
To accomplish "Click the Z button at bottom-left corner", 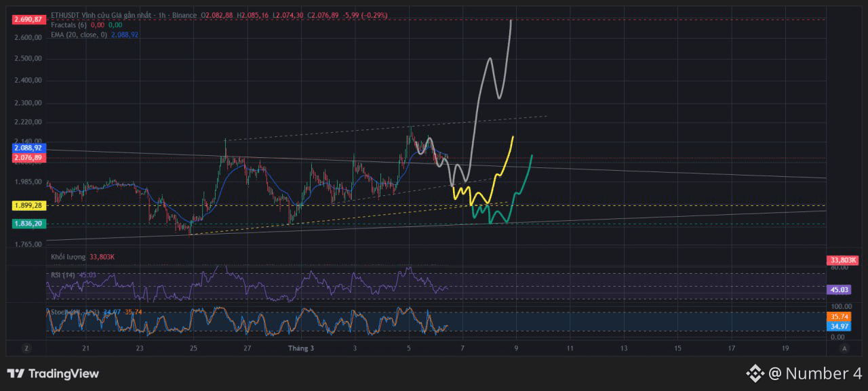I will tap(26, 348).
